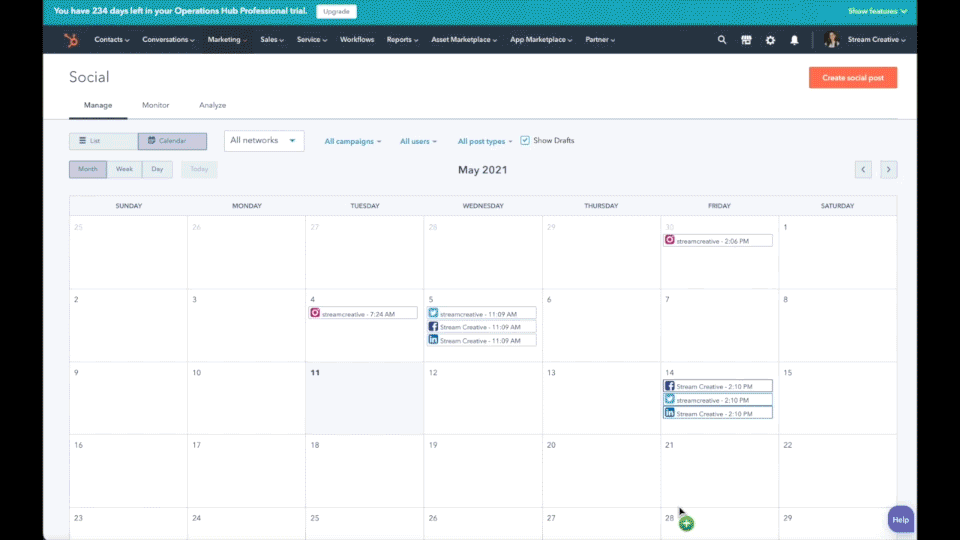Select Week calendar range
The height and width of the screenshot is (540, 960).
point(124,169)
